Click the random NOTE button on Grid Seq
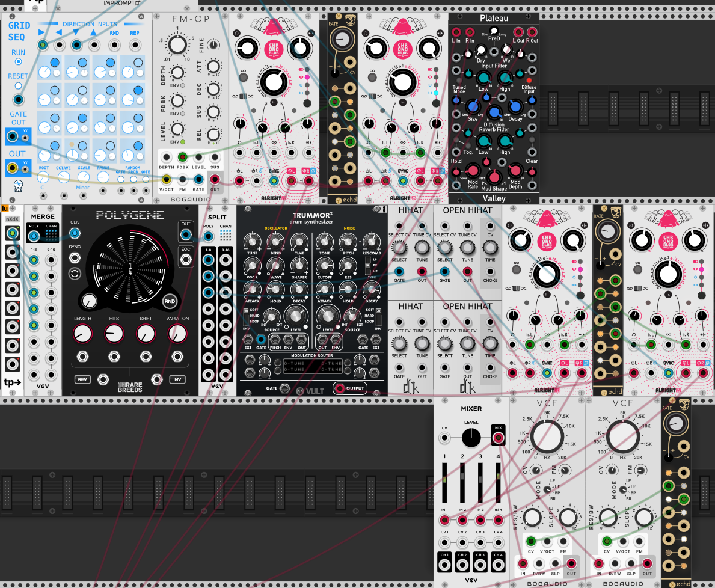The image size is (715, 588). tap(146, 179)
